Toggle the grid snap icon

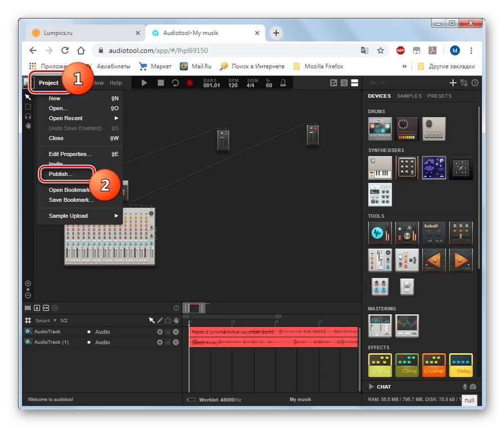[x=28, y=320]
